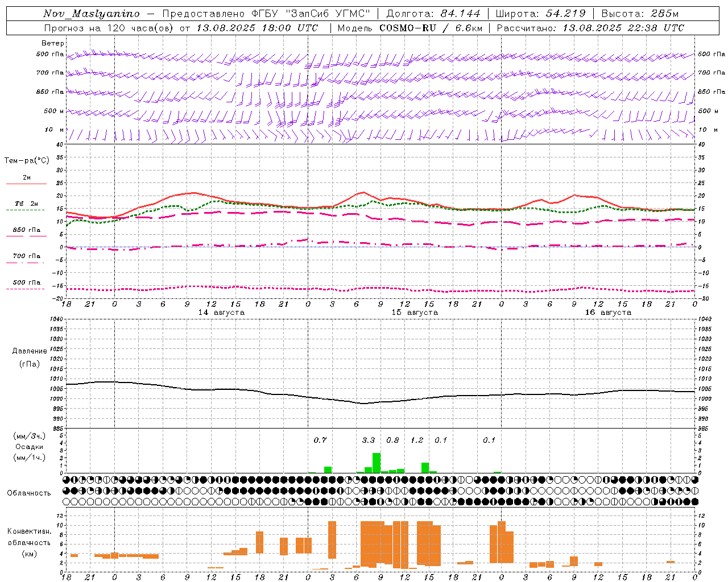Click the '15 августа' date label

click(x=415, y=313)
